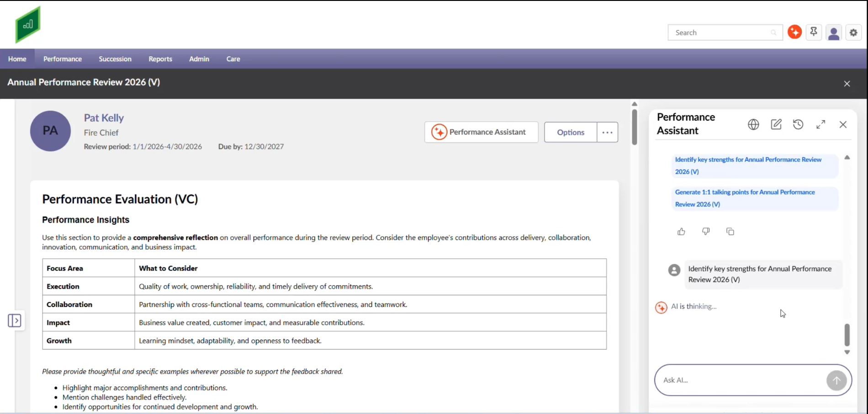The image size is (868, 414).
Task: Close the Annual Performance Review 2026 form
Action: pos(847,84)
